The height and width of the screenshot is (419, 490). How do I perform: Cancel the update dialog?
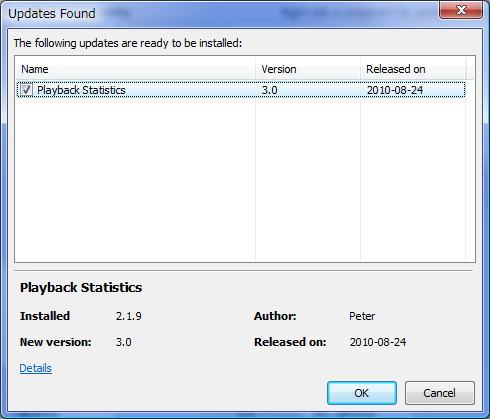[x=439, y=393]
